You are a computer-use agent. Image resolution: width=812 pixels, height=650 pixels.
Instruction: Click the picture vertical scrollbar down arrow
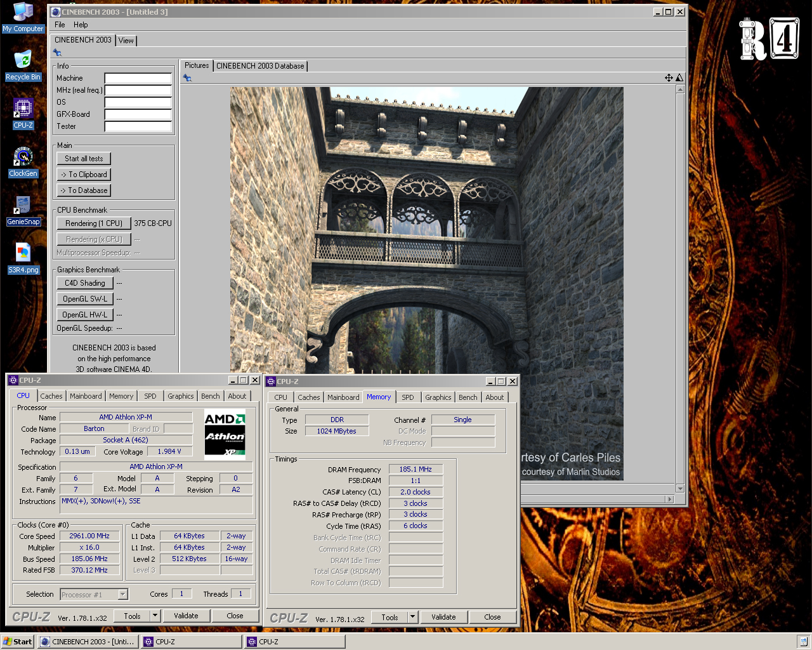680,489
